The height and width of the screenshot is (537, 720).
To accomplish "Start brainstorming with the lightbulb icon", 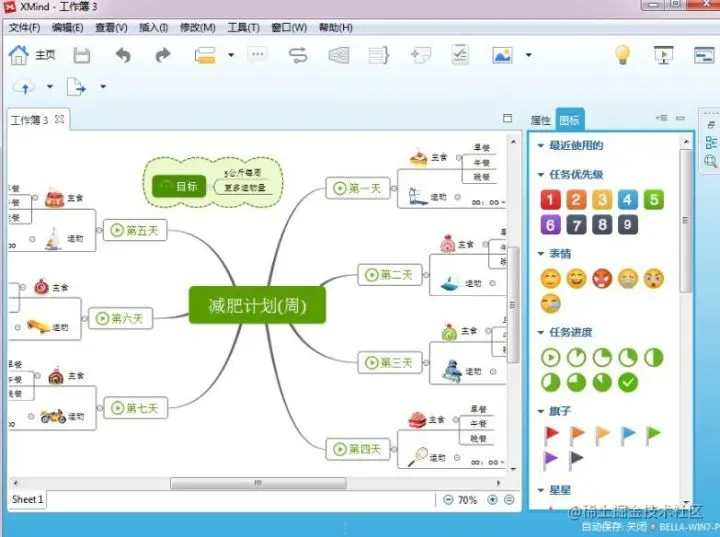I will [x=622, y=55].
